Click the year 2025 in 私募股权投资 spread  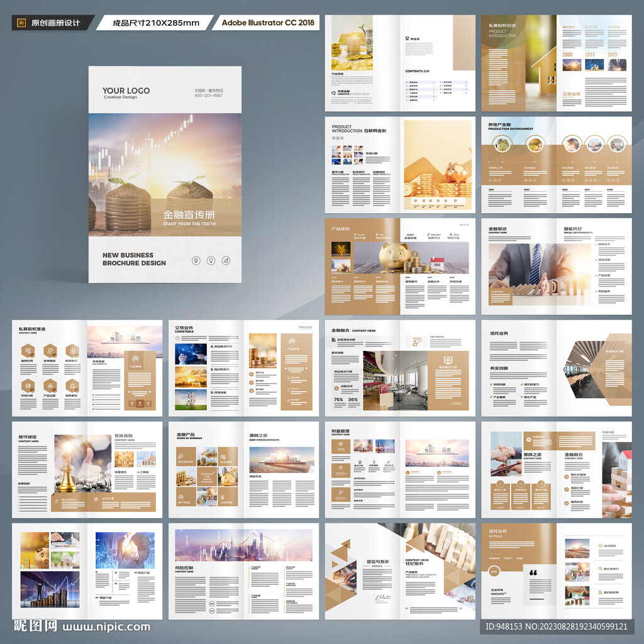click(613, 55)
